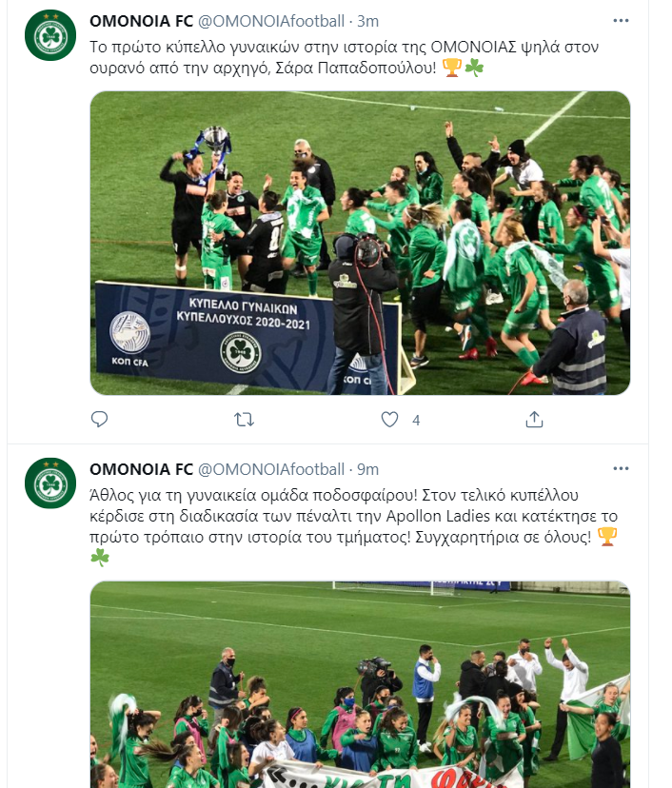Image resolution: width=672 pixels, height=788 pixels.
Task: Open OMONOIA FC display name in second tweet
Action: pyautogui.click(x=141, y=469)
